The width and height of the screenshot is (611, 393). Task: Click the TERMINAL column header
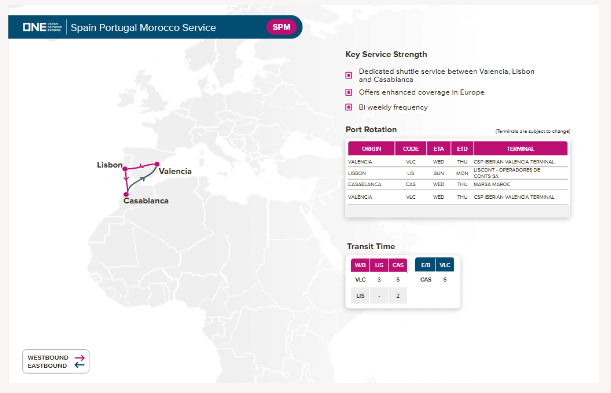(x=521, y=148)
